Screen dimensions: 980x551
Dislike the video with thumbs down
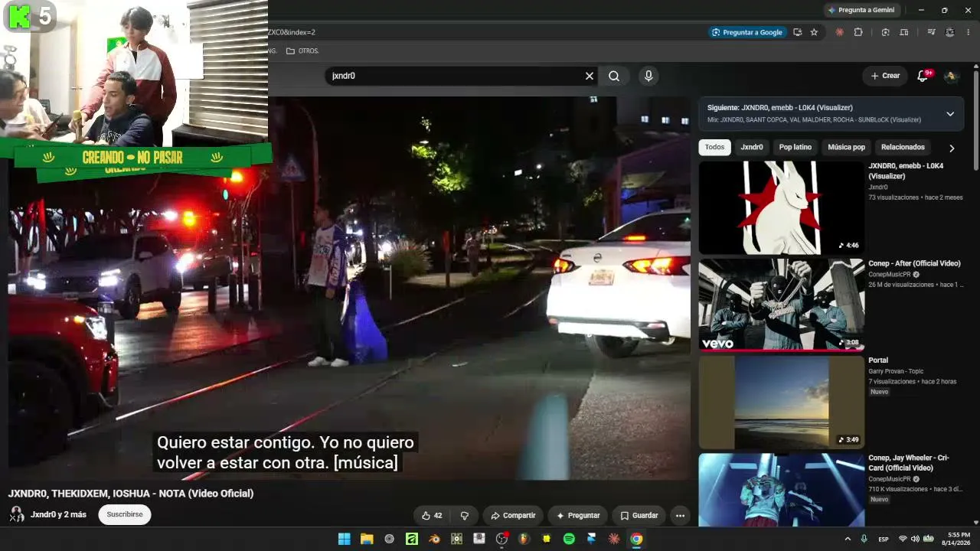(x=464, y=516)
